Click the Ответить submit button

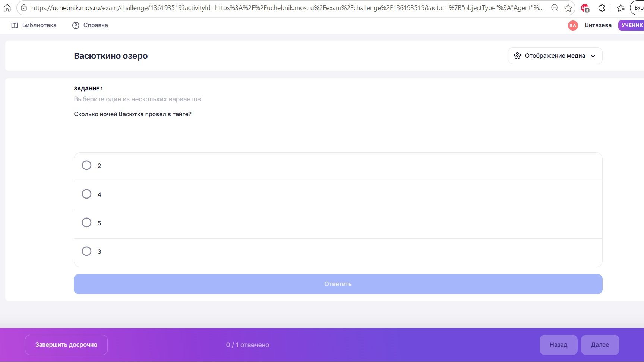point(338,284)
